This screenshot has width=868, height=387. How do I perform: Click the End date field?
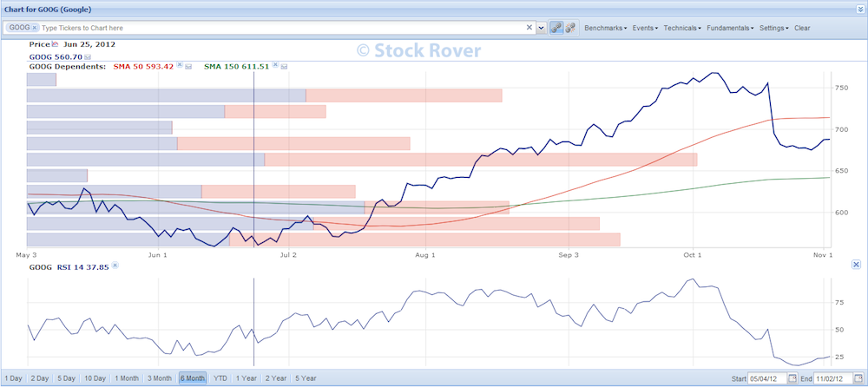coord(833,378)
